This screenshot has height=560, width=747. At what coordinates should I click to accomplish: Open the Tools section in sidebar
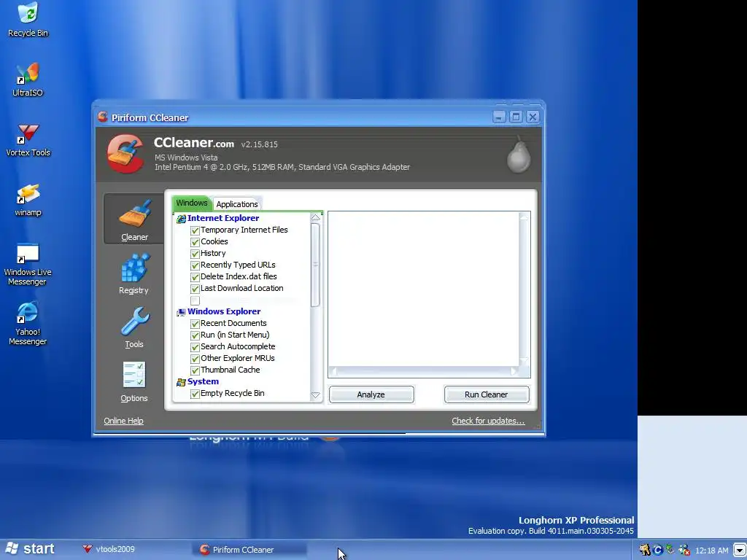pos(134,327)
